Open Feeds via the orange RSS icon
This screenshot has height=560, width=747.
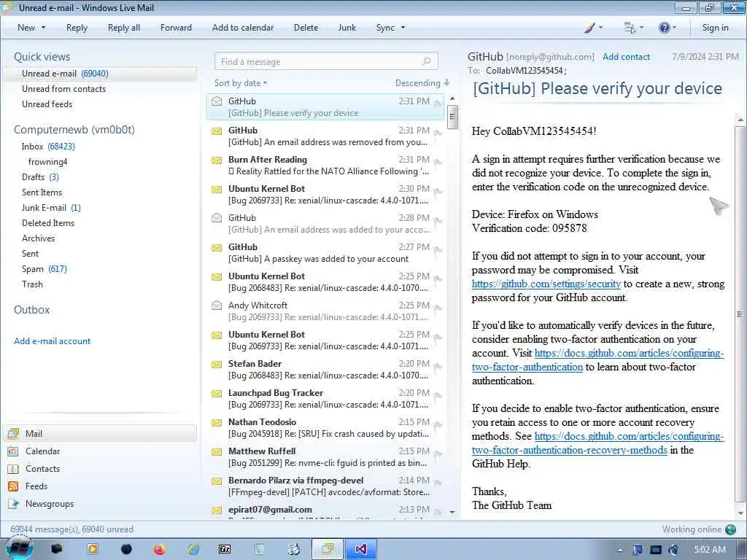point(13,486)
